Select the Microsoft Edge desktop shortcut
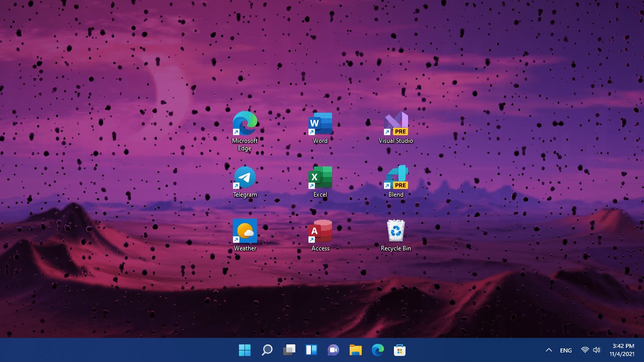Image resolution: width=644 pixels, height=362 pixels. (x=245, y=131)
